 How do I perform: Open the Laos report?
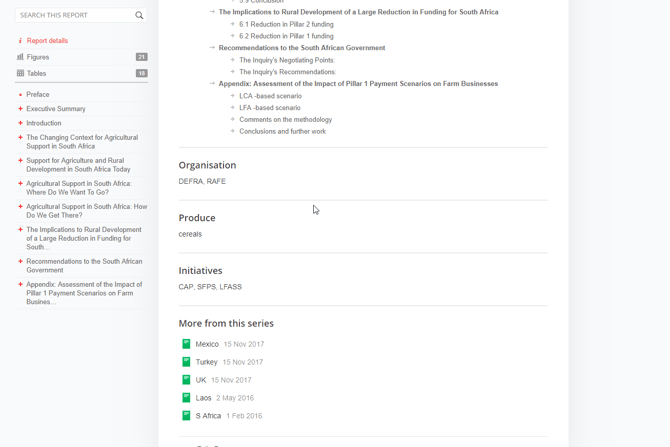coord(203,398)
